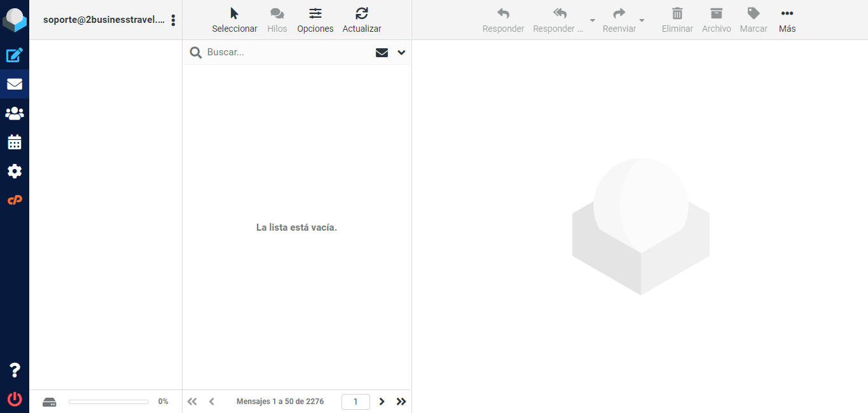Jump to last page of messages
The image size is (868, 413).
tap(401, 402)
